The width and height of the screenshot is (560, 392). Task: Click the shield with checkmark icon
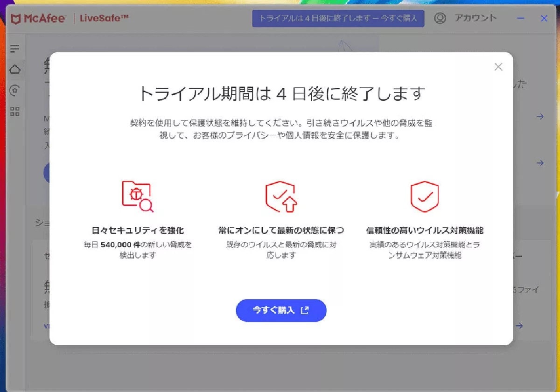point(424,196)
